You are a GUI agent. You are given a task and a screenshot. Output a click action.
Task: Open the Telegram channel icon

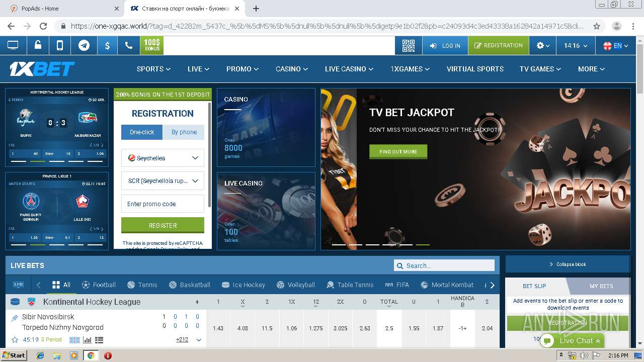[x=84, y=45]
